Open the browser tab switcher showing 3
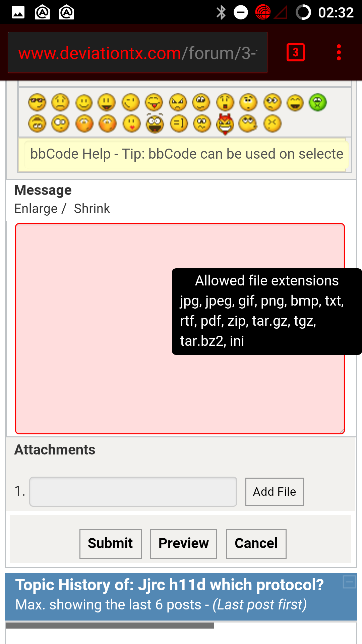Screen dimensions: 362x644 click(296, 52)
